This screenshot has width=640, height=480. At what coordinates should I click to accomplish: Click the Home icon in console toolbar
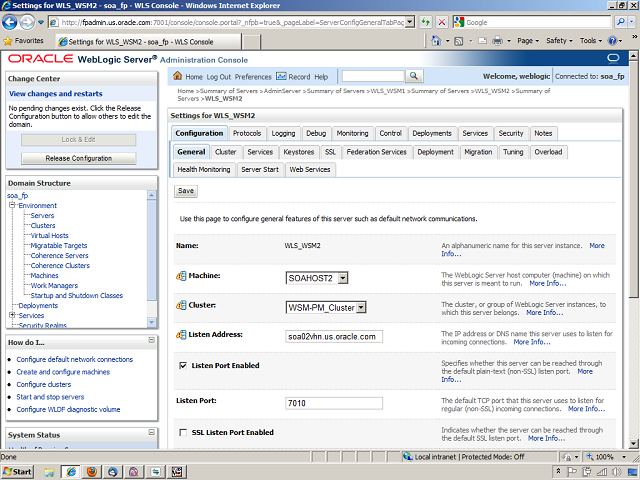point(179,76)
